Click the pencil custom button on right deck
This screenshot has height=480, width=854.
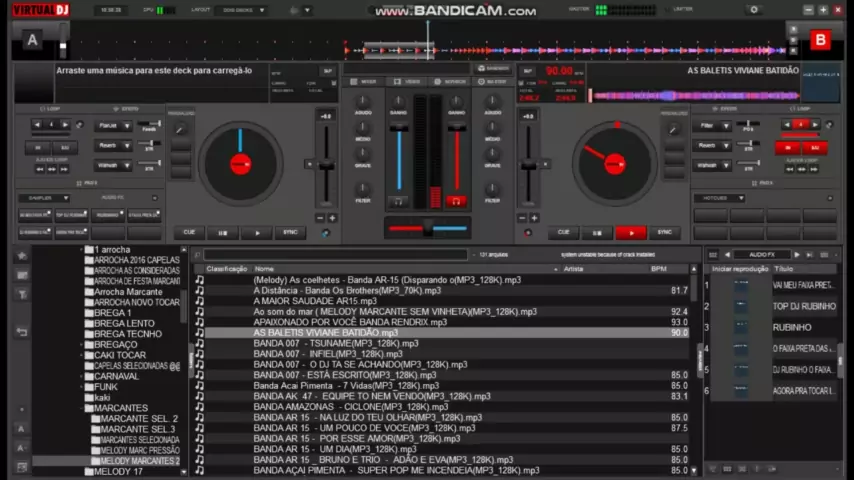[x=674, y=130]
